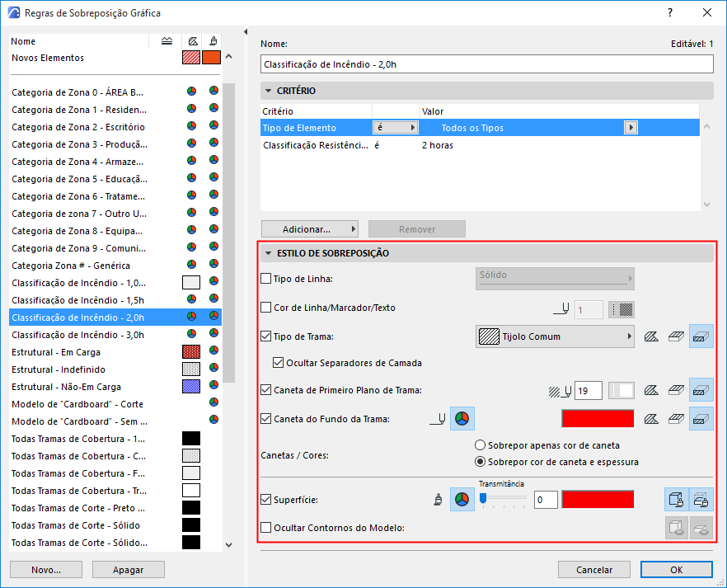
Task: Click the cover fill icon in Caneta de Primeiro Plano row
Action: coord(676,390)
